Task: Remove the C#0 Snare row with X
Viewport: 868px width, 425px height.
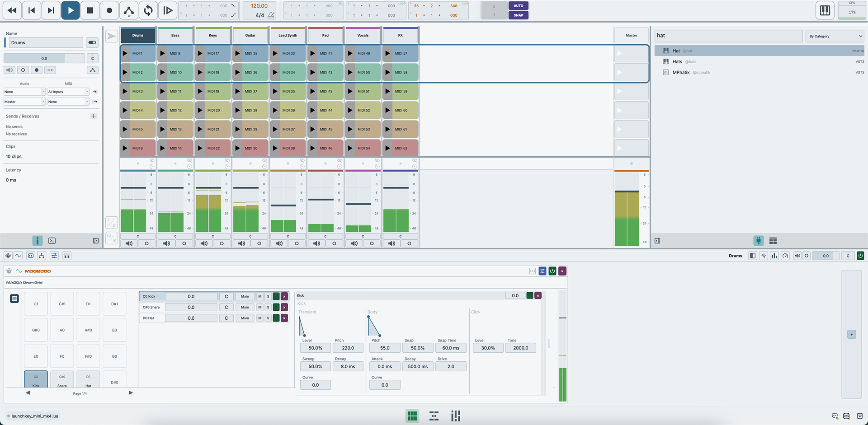Action: [284, 307]
